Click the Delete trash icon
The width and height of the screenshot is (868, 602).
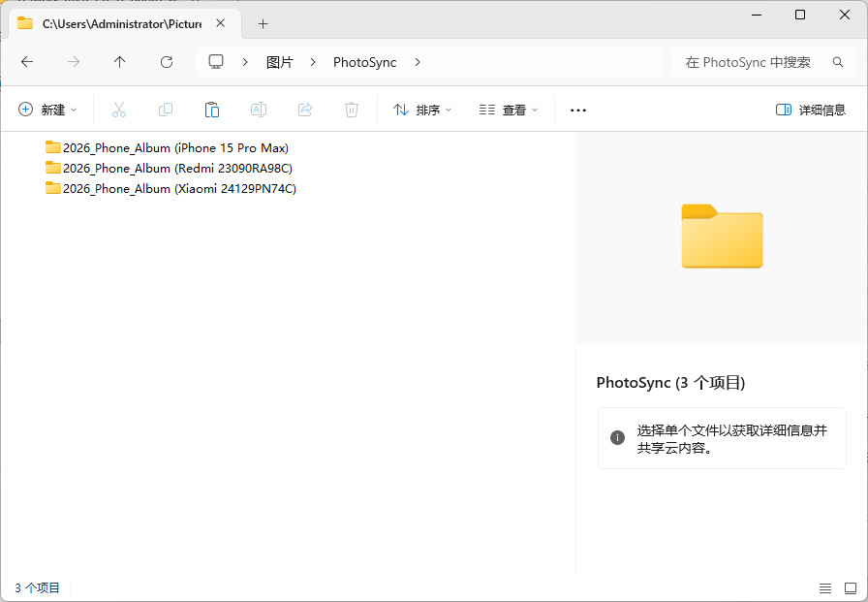[352, 110]
